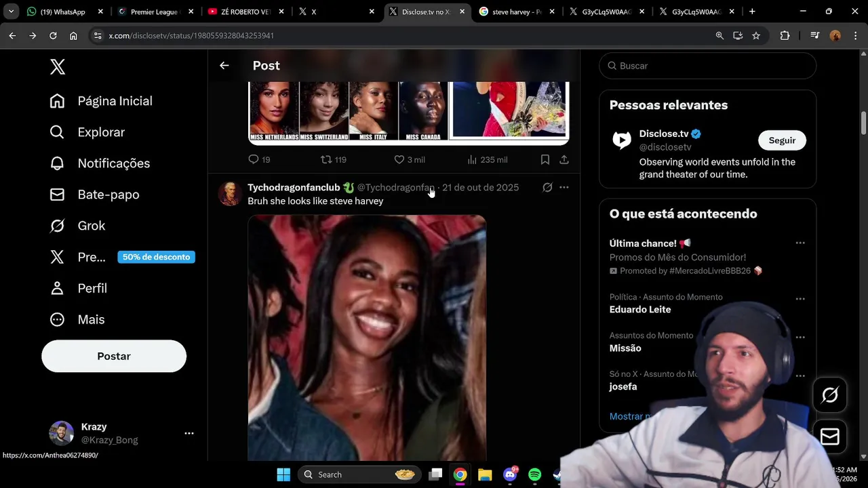Like the post with 3 mil likes
This screenshot has height=488, width=868.
pyautogui.click(x=410, y=159)
